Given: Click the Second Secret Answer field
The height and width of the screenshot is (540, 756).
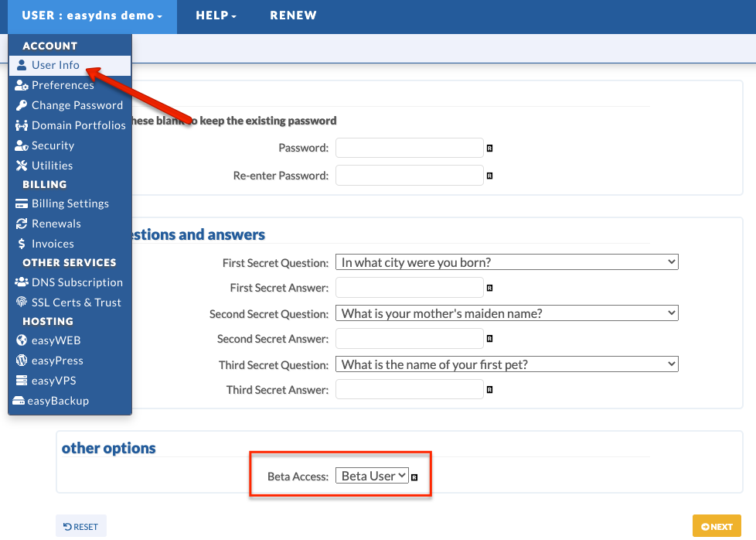Looking at the screenshot, I should click(410, 338).
